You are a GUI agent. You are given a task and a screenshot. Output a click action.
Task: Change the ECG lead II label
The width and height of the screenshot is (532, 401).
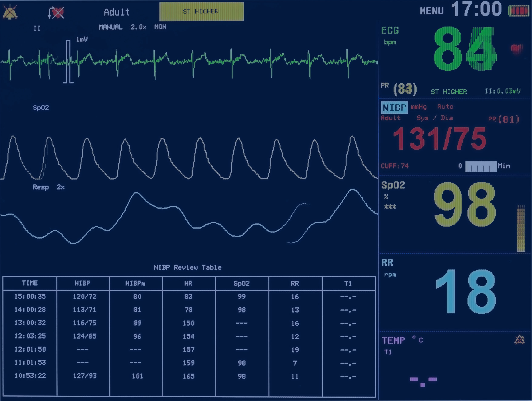coord(37,28)
